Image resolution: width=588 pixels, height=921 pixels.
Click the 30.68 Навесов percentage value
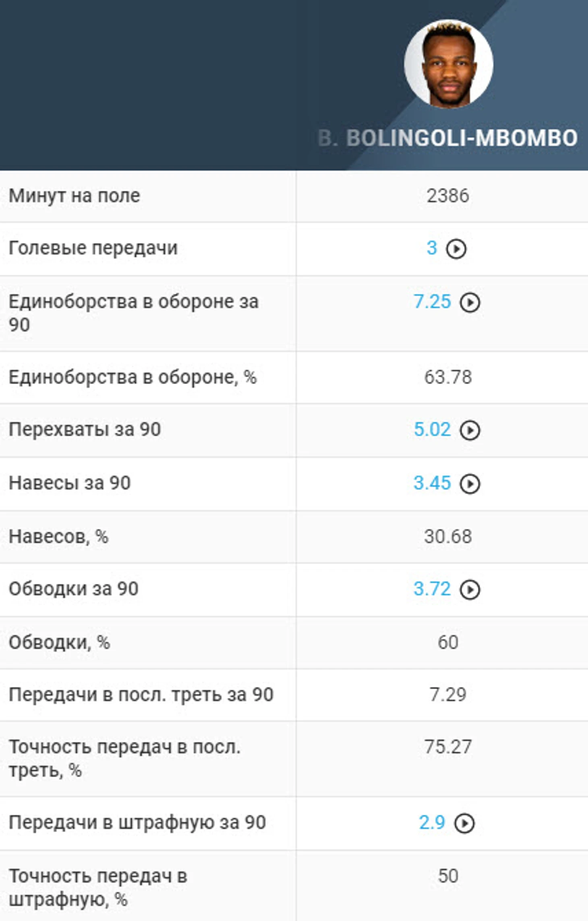click(x=448, y=536)
